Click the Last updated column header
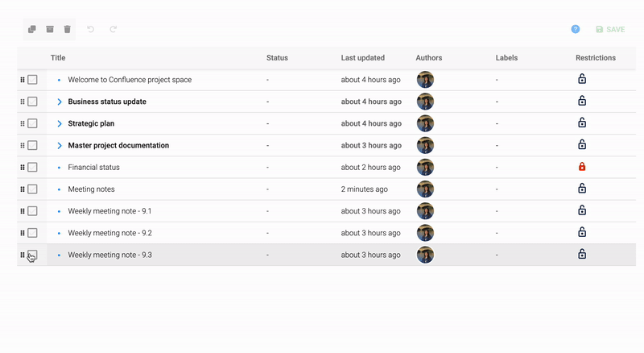 click(x=362, y=58)
